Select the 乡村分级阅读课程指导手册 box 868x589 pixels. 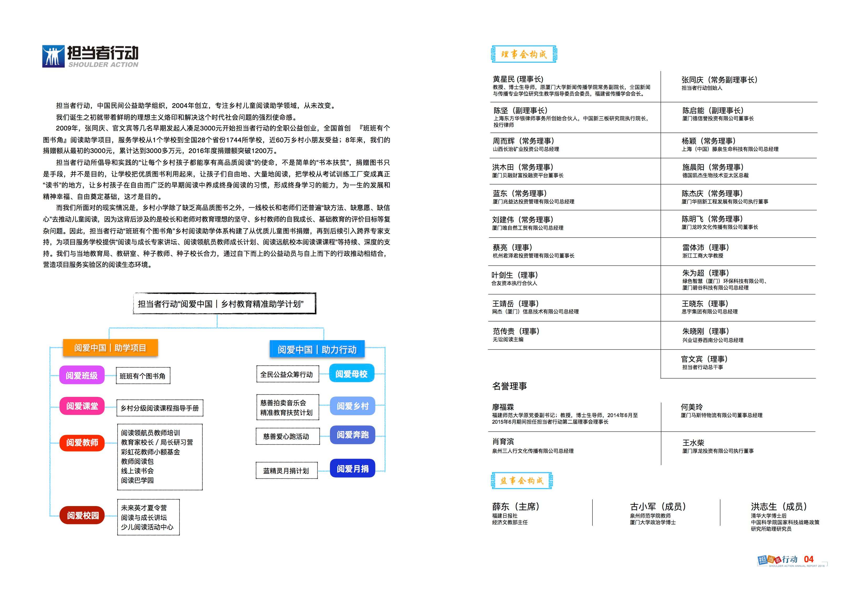tap(160, 408)
